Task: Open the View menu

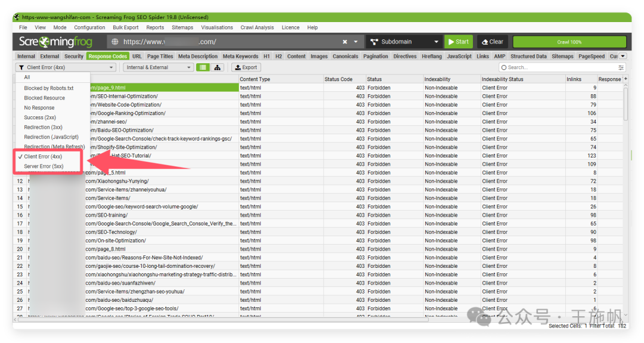Action: (41, 27)
